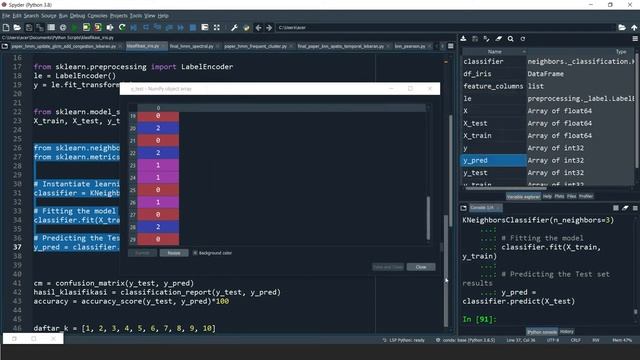640x360 pixels.
Task: Sort variables by the Name column header
Action: pyautogui.click(x=494, y=52)
